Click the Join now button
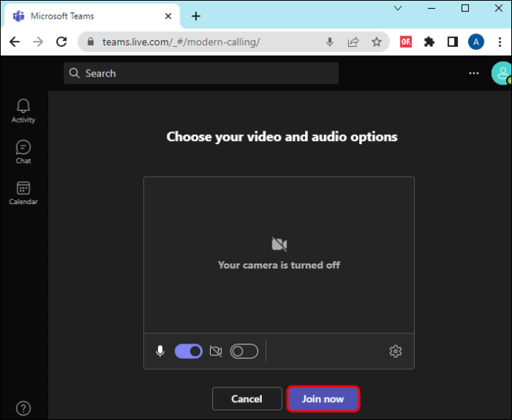 (x=323, y=398)
